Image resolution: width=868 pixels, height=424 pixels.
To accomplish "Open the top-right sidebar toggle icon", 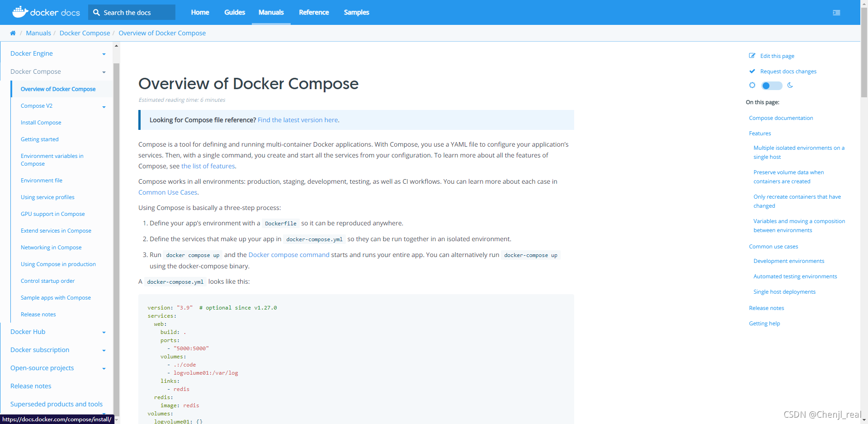I will (837, 13).
